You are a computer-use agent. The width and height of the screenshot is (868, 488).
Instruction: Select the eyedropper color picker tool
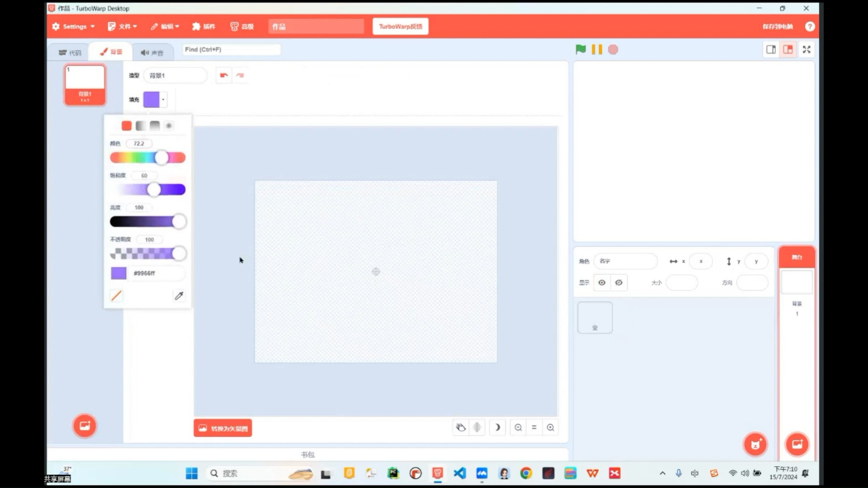[179, 296]
